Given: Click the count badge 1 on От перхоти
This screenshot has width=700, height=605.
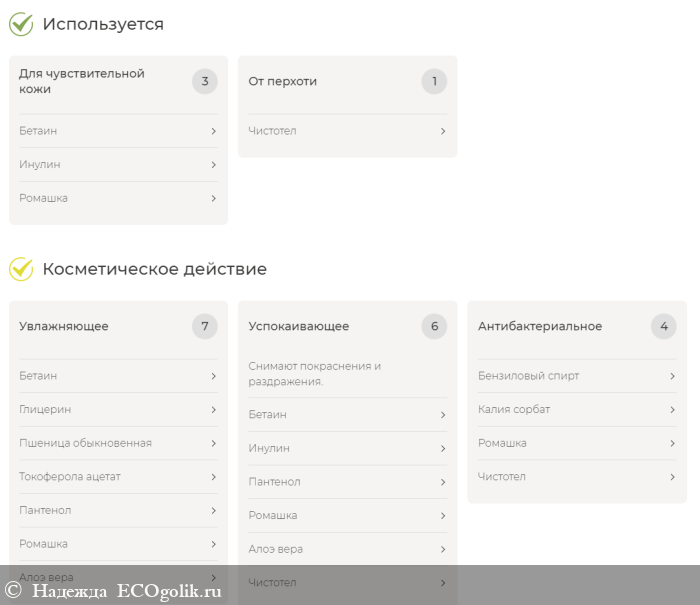Looking at the screenshot, I should pyautogui.click(x=434, y=81).
